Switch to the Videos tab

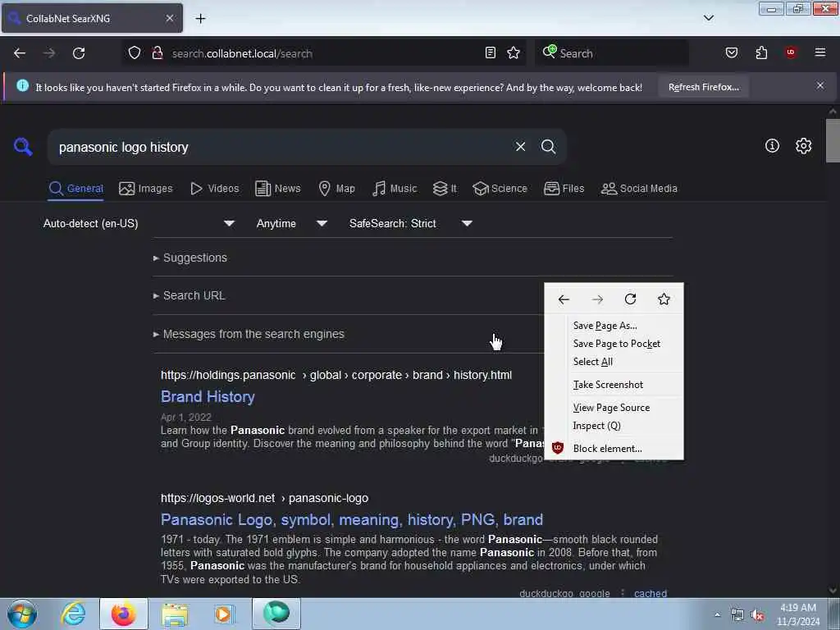[x=214, y=189]
